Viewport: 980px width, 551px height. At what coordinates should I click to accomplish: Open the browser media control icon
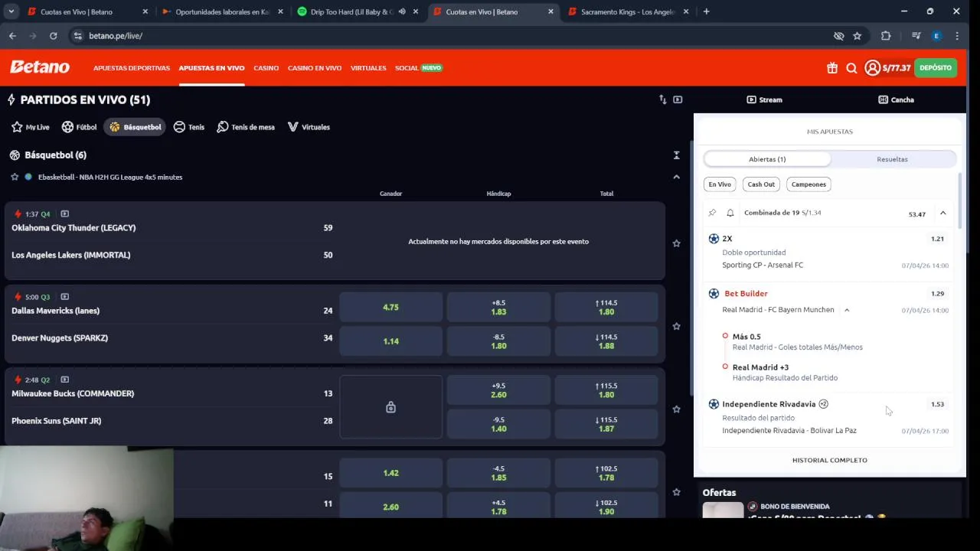pos(916,35)
